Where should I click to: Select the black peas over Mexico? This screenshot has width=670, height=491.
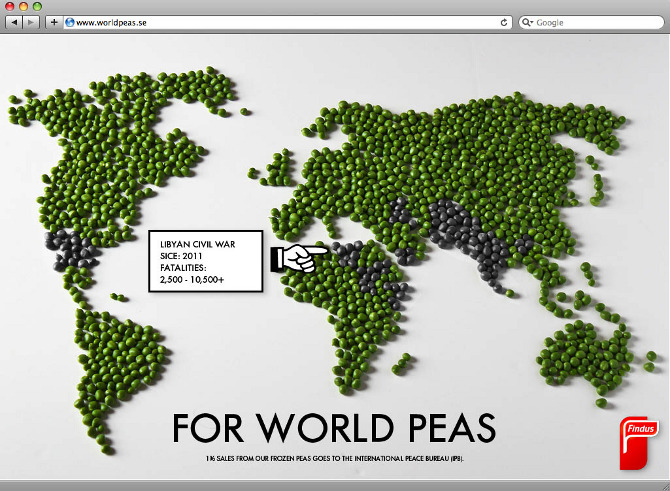click(70, 250)
